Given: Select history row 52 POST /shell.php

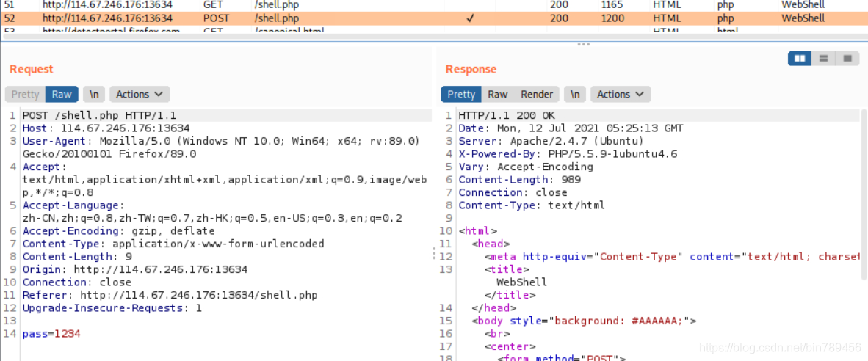Looking at the screenshot, I should point(434,18).
